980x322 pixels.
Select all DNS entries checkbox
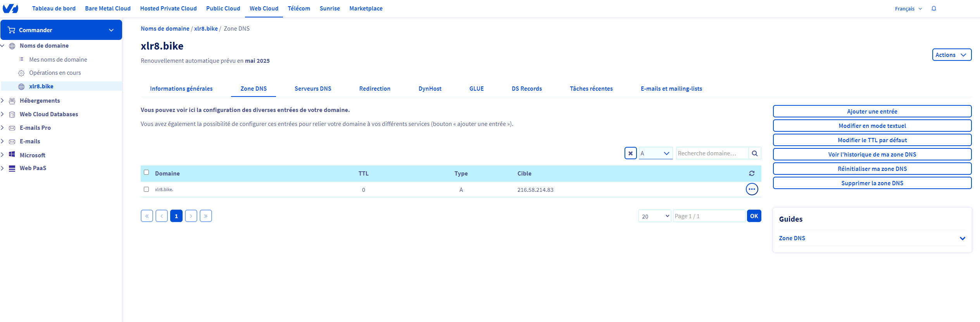click(147, 172)
